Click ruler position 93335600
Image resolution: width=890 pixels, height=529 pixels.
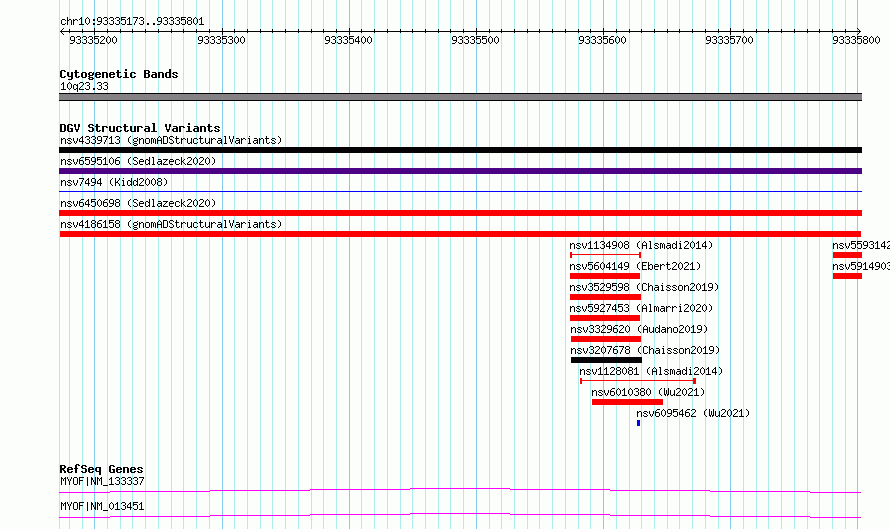tap(602, 40)
